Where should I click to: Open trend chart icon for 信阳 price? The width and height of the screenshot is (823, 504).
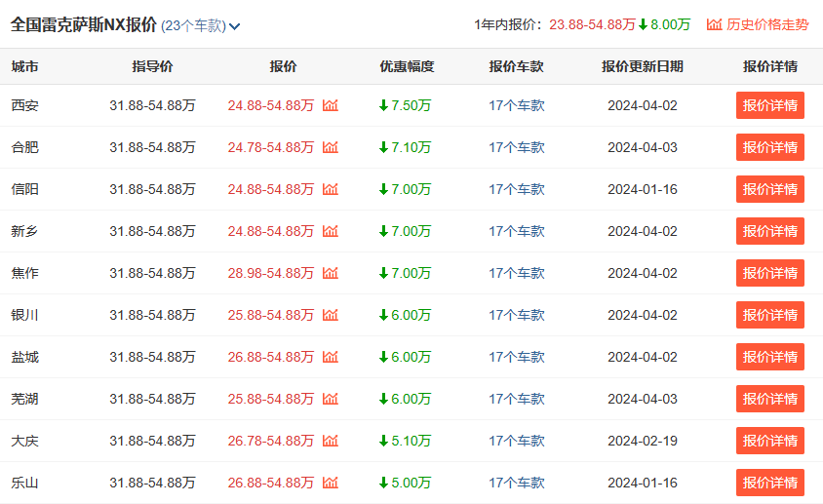click(331, 189)
